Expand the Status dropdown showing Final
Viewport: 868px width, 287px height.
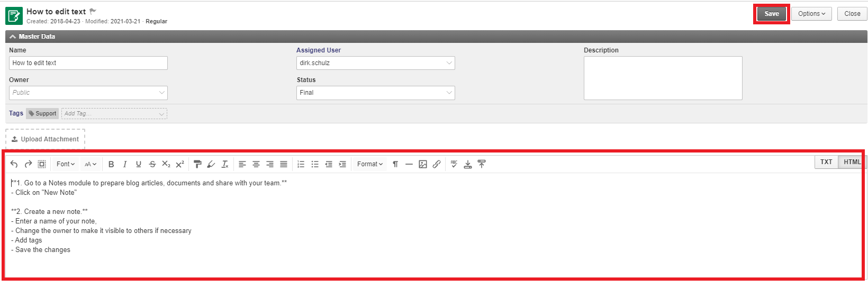point(375,93)
